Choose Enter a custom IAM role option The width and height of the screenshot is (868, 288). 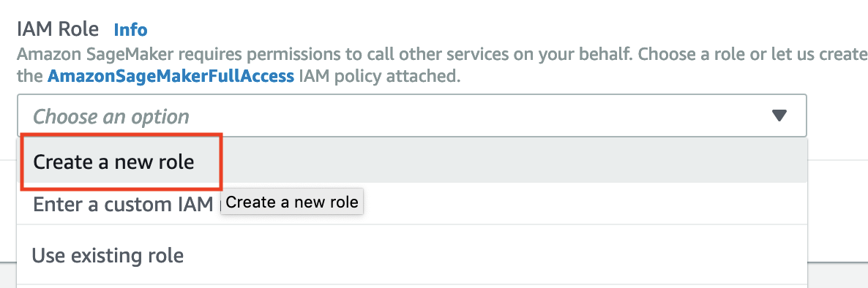[x=412, y=204]
